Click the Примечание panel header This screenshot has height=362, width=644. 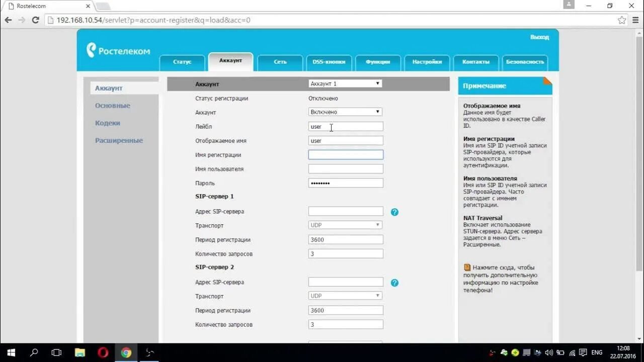click(x=505, y=86)
